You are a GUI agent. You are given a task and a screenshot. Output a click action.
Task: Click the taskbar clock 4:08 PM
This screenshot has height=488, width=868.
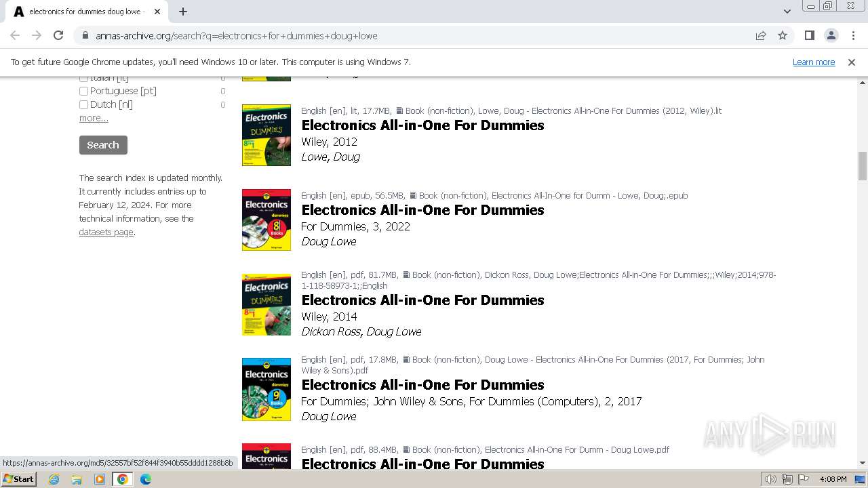(x=833, y=479)
